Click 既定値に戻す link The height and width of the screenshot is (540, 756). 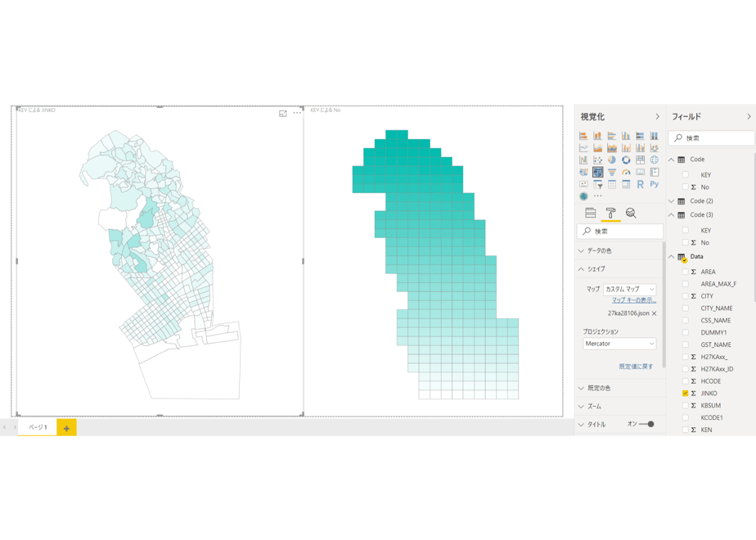pyautogui.click(x=636, y=367)
